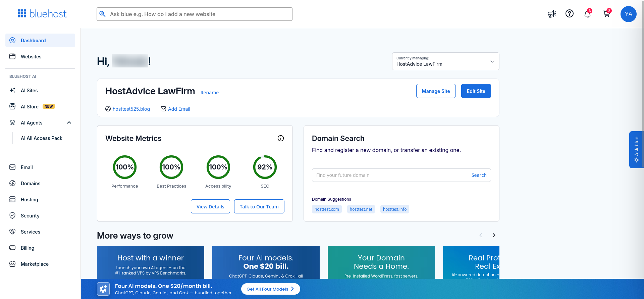644x299 pixels.
Task: Click the Manage Site button
Action: 436,91
